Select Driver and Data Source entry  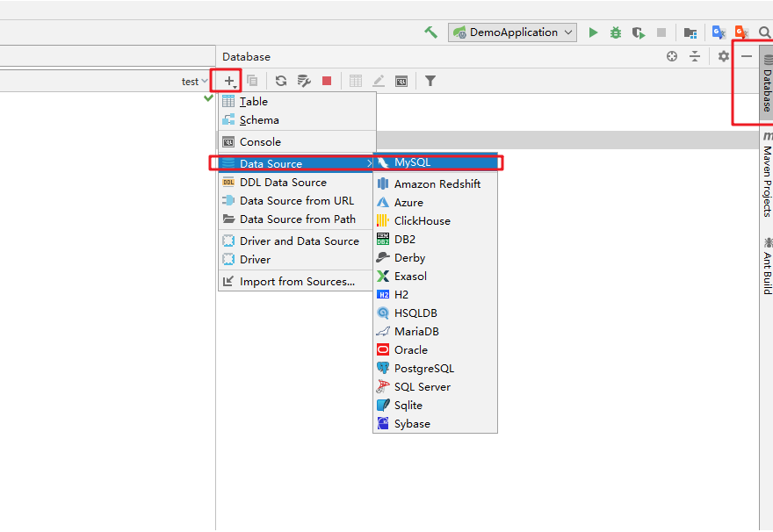[296, 241]
